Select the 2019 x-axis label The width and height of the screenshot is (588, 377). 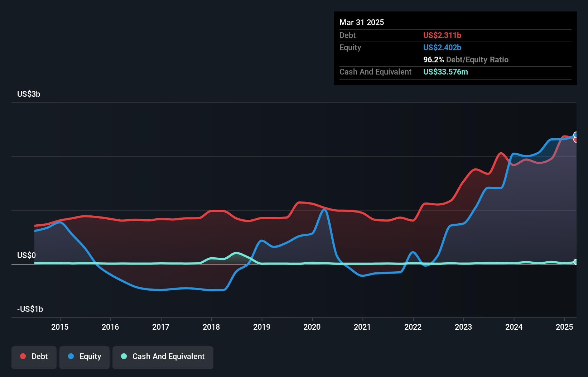tap(262, 327)
